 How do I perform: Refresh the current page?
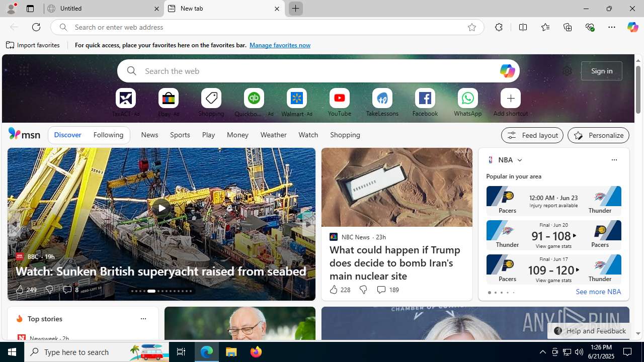tap(36, 27)
